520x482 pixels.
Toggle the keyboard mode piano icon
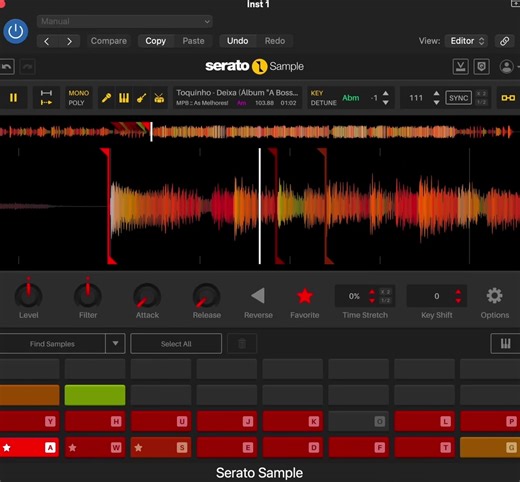tap(505, 344)
